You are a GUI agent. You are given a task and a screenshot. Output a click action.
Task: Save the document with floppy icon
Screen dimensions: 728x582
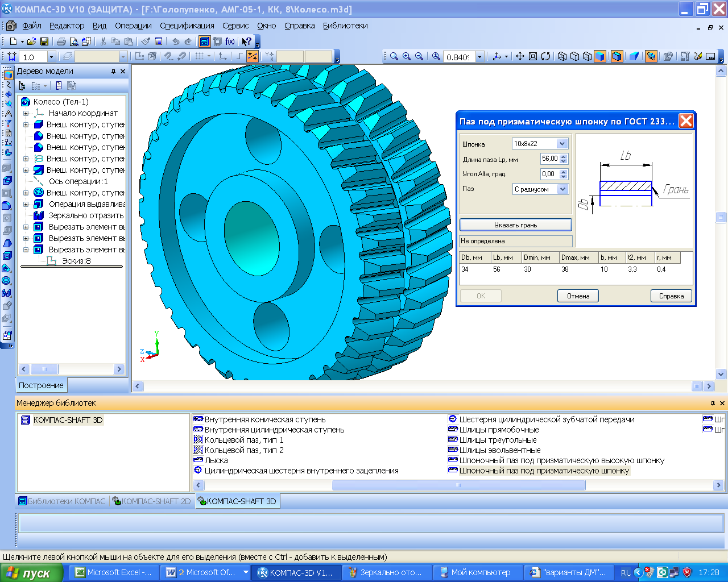[x=44, y=41]
